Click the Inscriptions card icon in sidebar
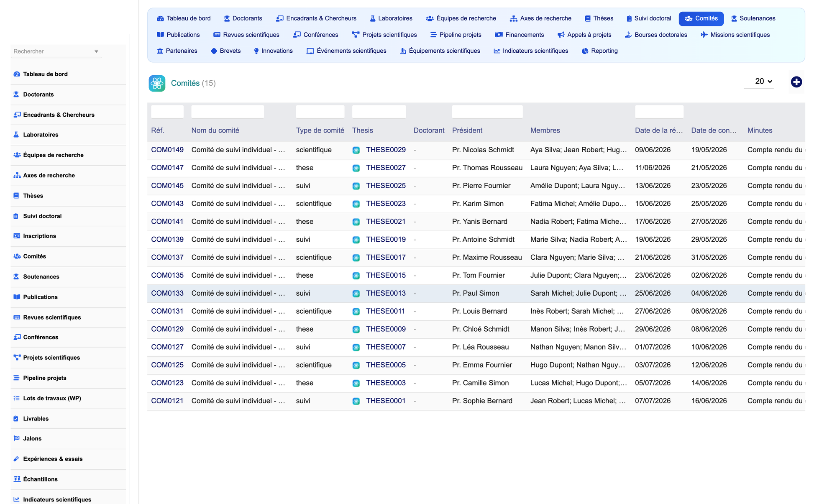This screenshot has height=504, width=814. coord(17,236)
